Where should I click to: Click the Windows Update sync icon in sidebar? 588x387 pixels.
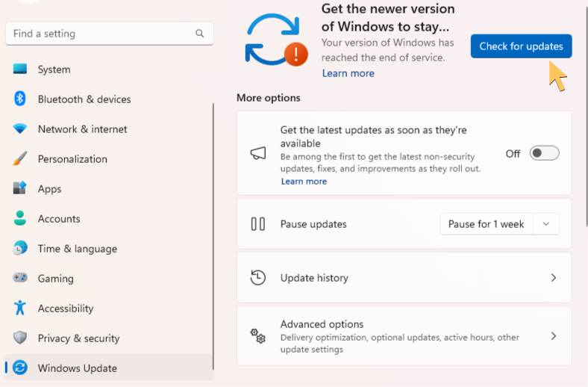(x=20, y=368)
